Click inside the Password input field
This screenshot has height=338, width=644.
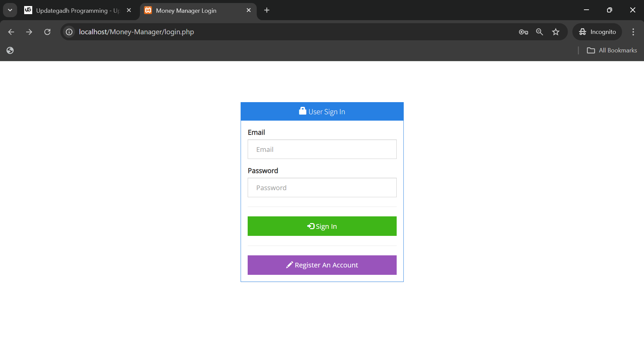point(322,187)
